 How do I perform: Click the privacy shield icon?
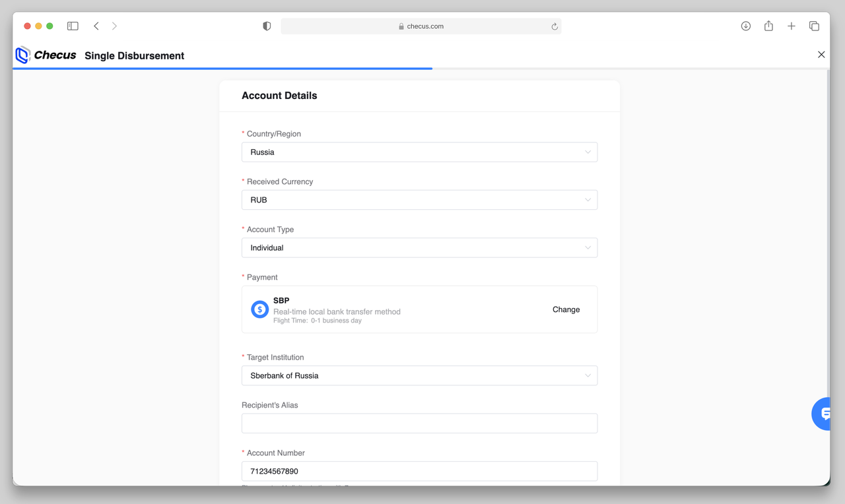[267, 26]
